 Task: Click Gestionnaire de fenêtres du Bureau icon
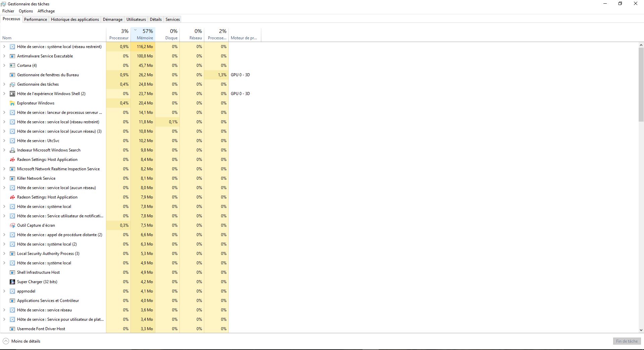click(x=12, y=75)
